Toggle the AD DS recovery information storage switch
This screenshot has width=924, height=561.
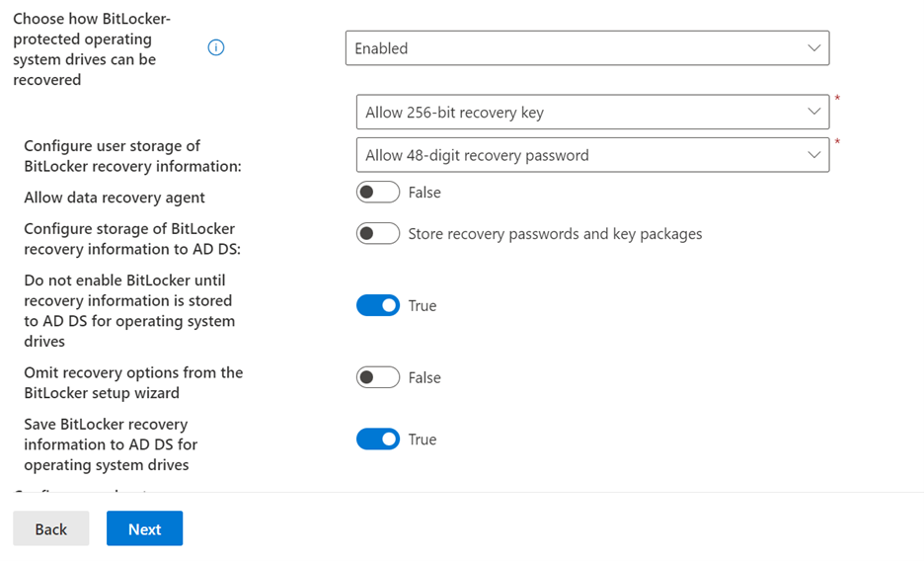coord(378,234)
